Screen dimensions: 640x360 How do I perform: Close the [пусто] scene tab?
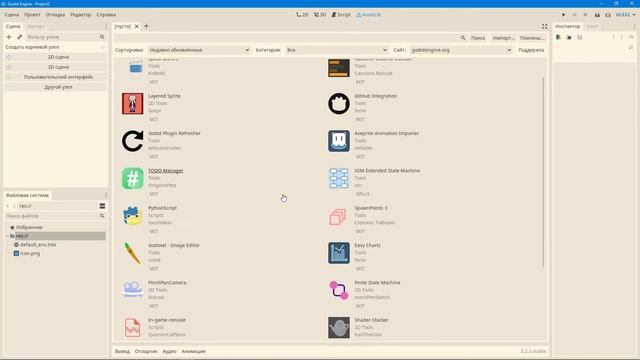(x=137, y=26)
